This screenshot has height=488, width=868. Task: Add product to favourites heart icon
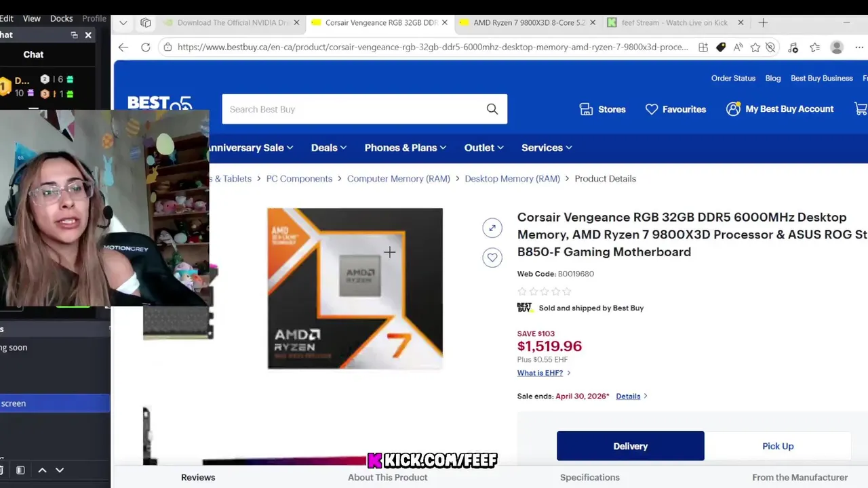(x=492, y=258)
